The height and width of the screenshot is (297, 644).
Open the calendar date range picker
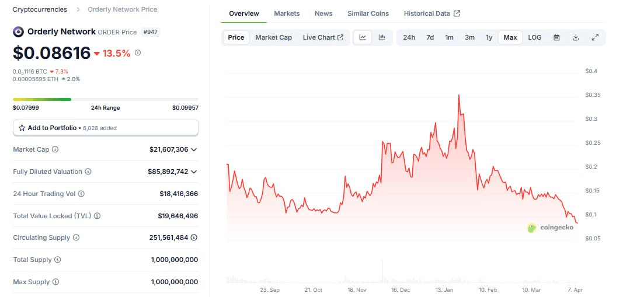pos(556,37)
